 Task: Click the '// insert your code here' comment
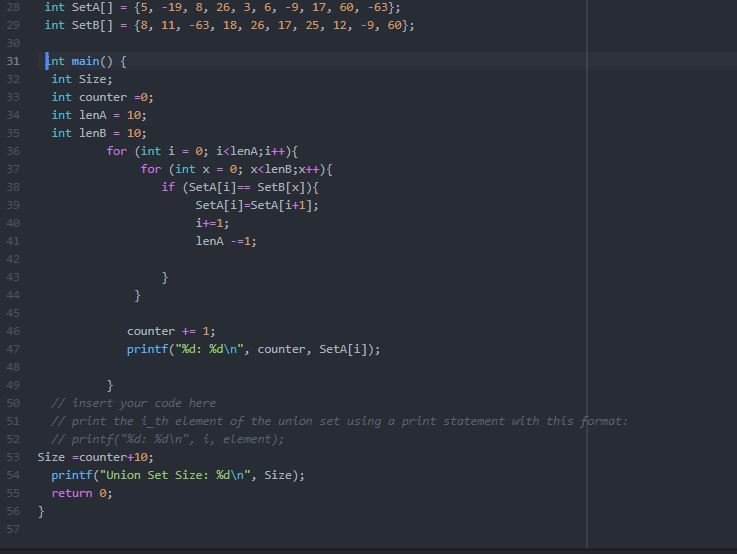tap(133, 403)
